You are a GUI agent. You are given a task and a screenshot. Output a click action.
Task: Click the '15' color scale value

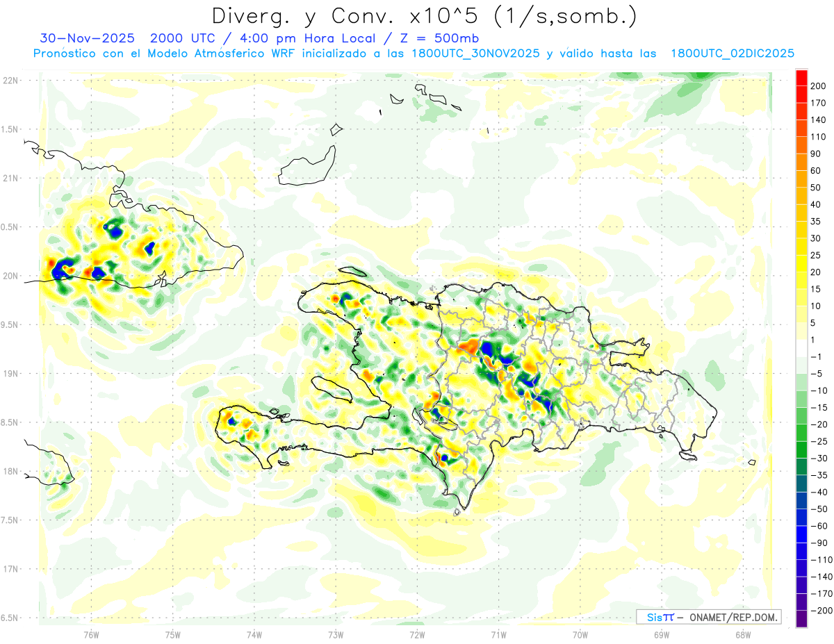click(816, 289)
